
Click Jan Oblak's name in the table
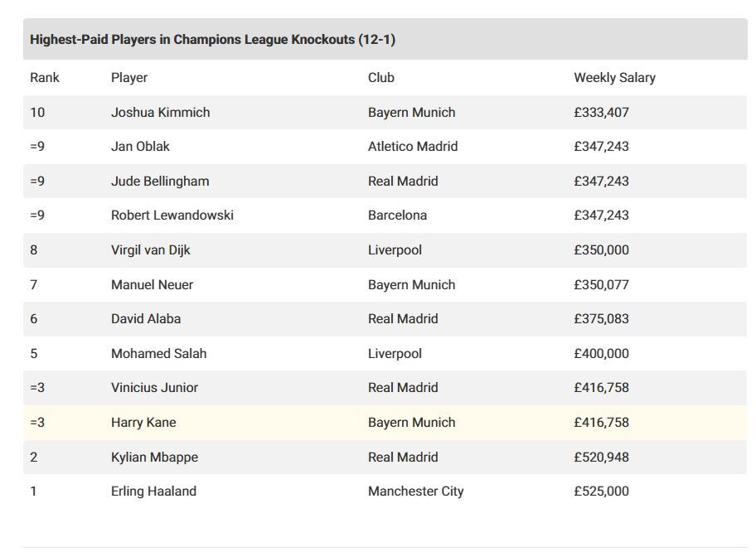[140, 147]
